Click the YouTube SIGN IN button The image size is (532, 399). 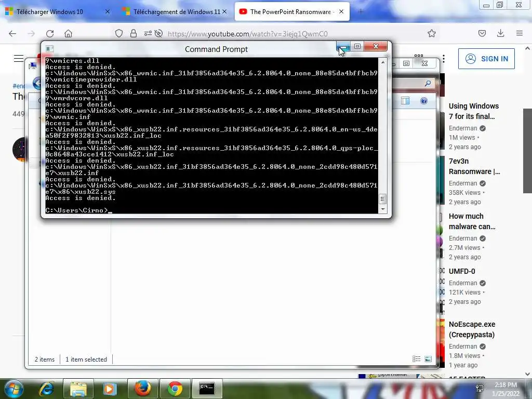(486, 59)
